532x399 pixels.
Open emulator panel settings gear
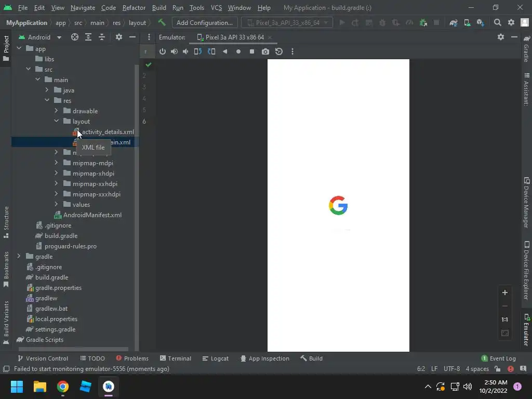click(x=501, y=37)
